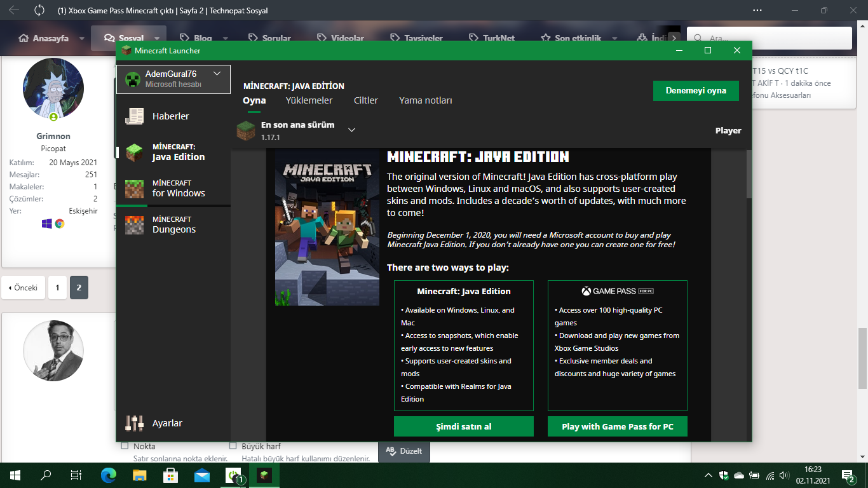Expand the Anasayfa dropdown arrow
The height and width of the screenshot is (488, 868).
coord(82,38)
